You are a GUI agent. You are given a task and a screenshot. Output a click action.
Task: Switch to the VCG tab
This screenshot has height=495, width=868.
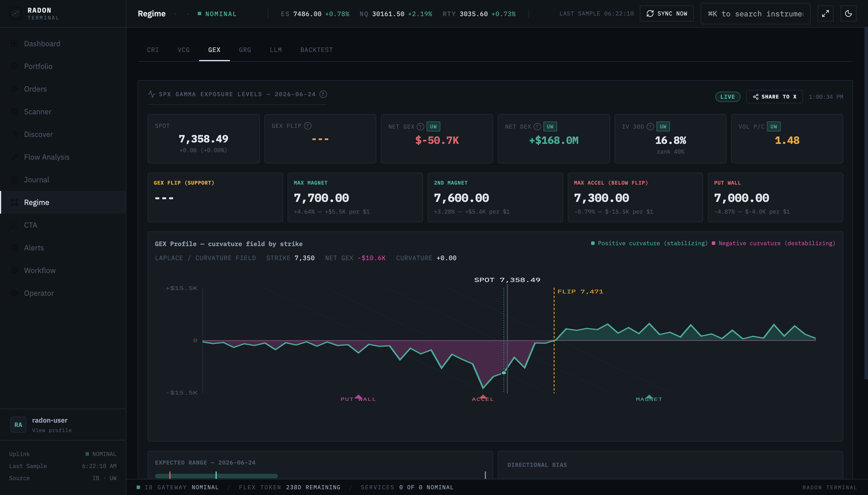pos(183,50)
